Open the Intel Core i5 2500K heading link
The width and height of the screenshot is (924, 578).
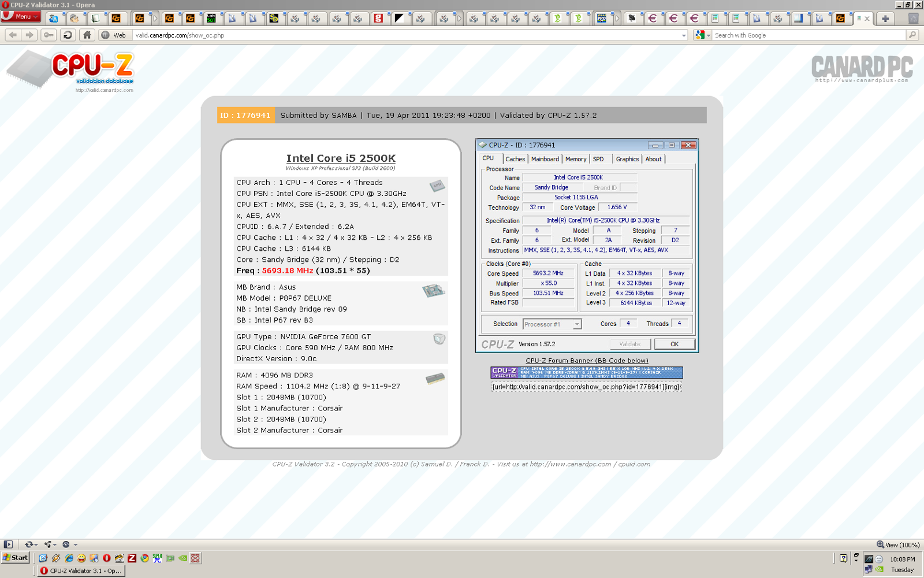tap(341, 158)
